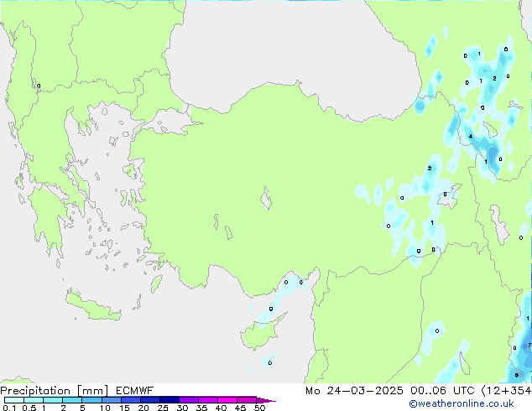Select the 2 to 5 mm legend swatch
This screenshot has width=532, height=411.
point(72,400)
